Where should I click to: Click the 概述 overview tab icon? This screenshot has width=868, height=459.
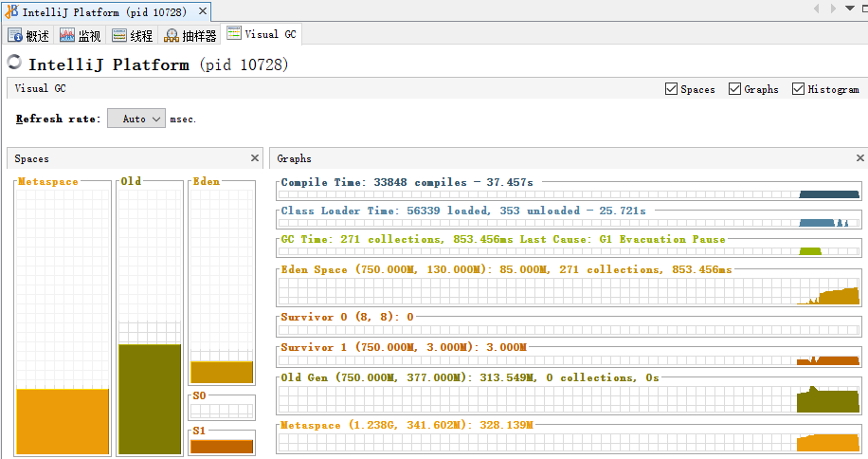click(15, 36)
